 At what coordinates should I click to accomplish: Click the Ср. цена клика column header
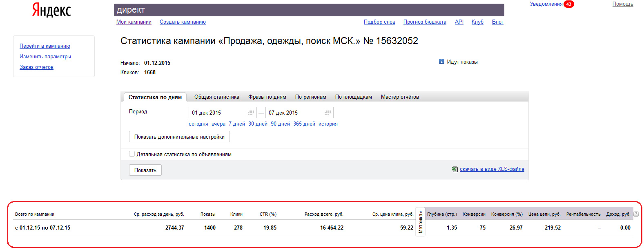(393, 214)
